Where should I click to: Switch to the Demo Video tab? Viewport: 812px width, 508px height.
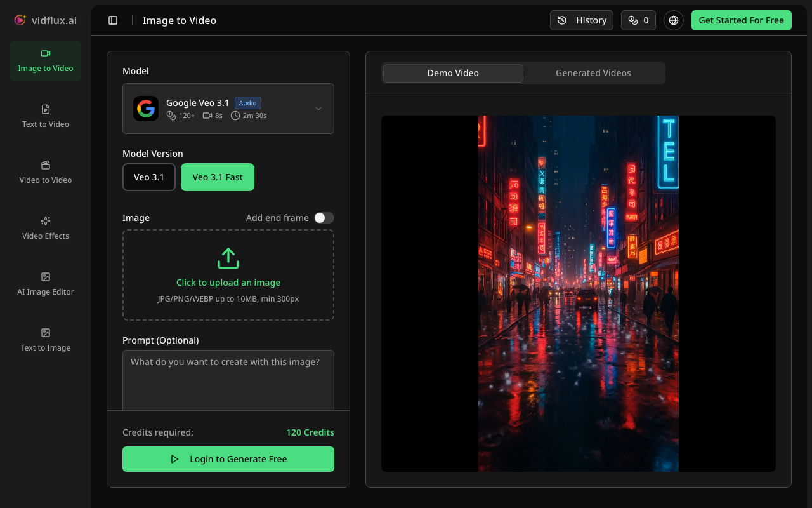pos(453,73)
